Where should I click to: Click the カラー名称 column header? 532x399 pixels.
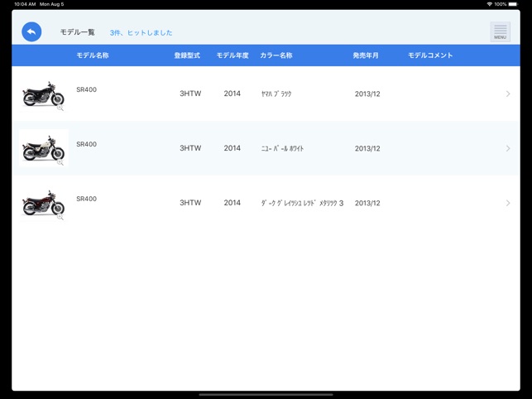tap(276, 55)
